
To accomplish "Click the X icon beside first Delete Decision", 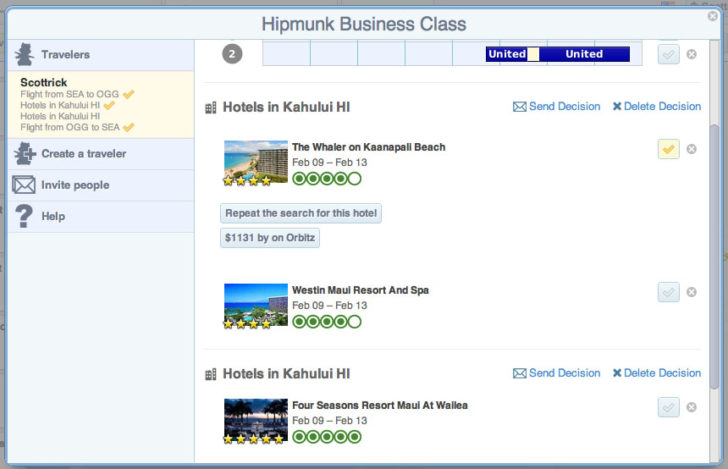I will (x=617, y=106).
